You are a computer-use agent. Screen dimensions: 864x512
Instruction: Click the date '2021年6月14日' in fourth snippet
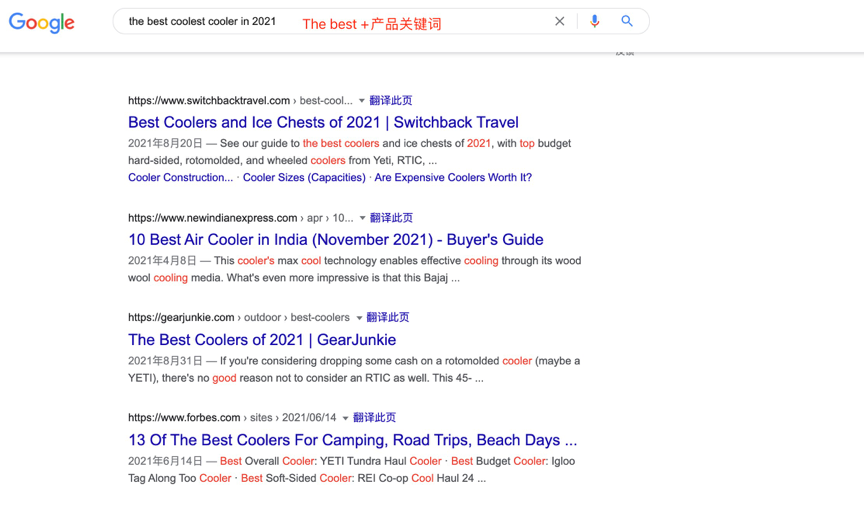(165, 461)
